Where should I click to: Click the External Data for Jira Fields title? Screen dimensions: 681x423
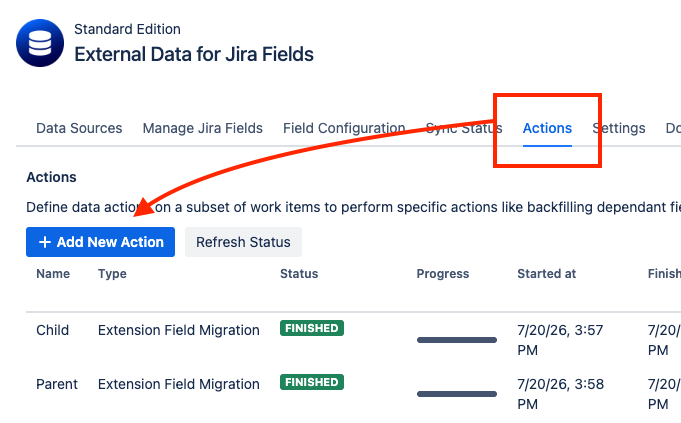click(194, 55)
